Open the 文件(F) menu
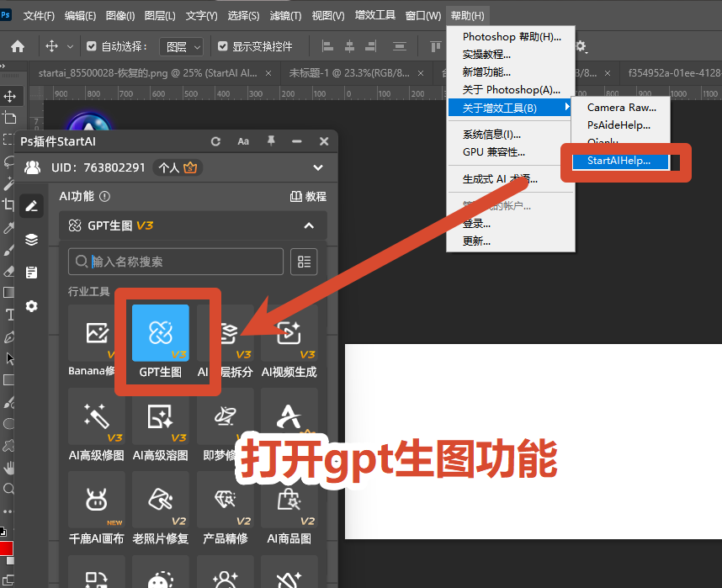The height and width of the screenshot is (588, 722). [39, 16]
